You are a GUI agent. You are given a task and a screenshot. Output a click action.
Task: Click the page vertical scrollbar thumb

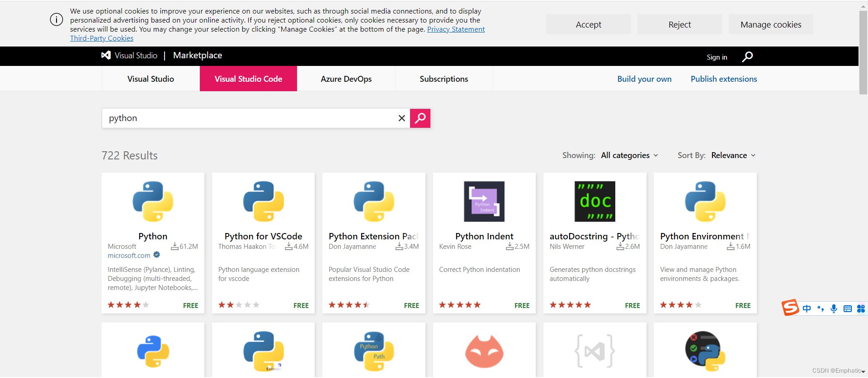[x=863, y=52]
